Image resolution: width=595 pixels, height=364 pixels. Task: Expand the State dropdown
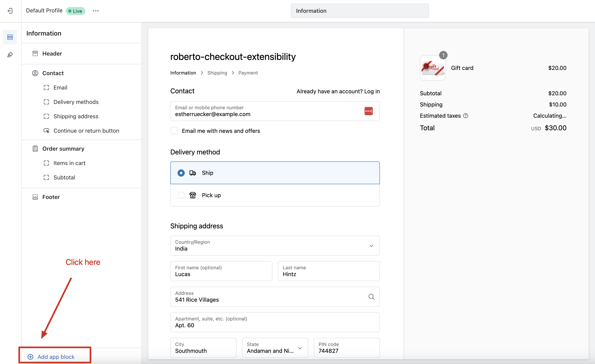pos(275,348)
